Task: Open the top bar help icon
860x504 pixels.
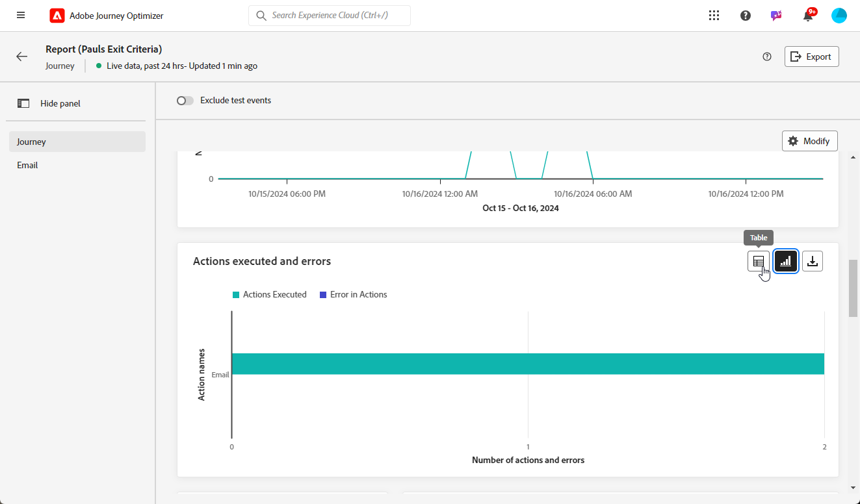Action: (x=746, y=16)
